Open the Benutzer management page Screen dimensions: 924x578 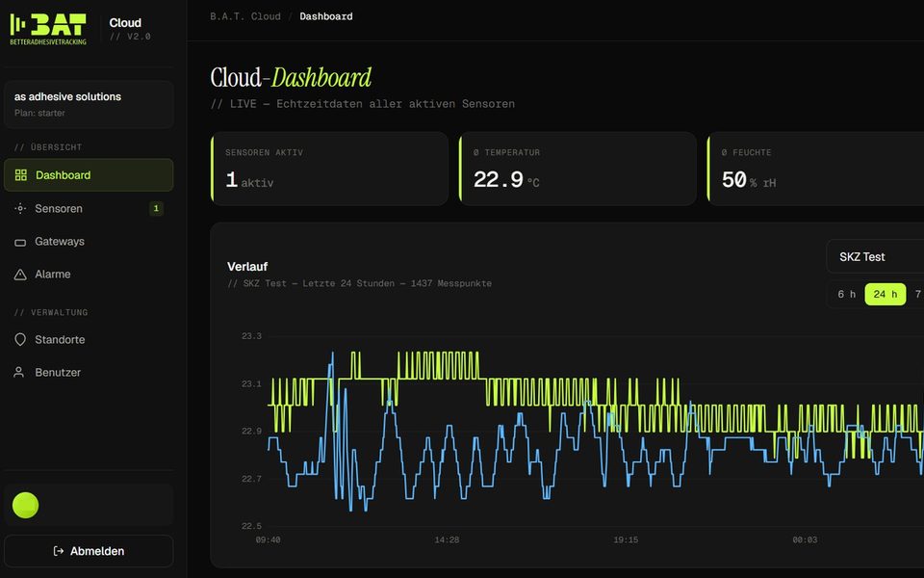(x=89, y=372)
